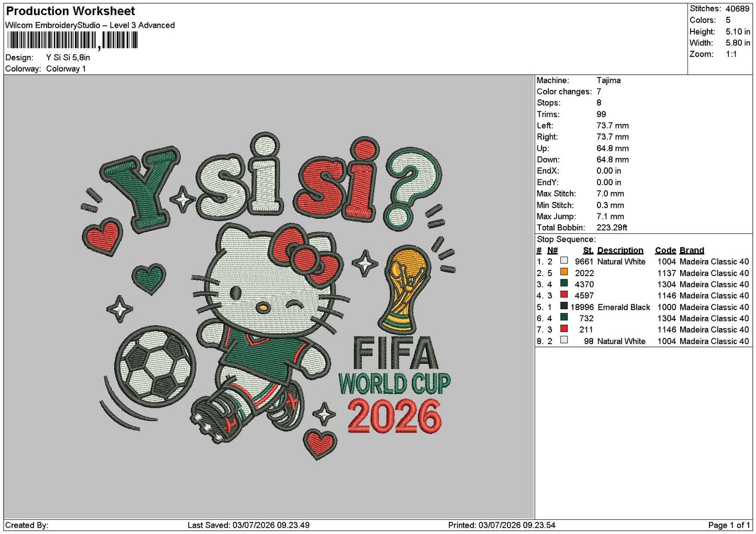Click the Zoom value 1:1
Image resolution: width=756 pixels, height=534 pixels.
(x=731, y=54)
